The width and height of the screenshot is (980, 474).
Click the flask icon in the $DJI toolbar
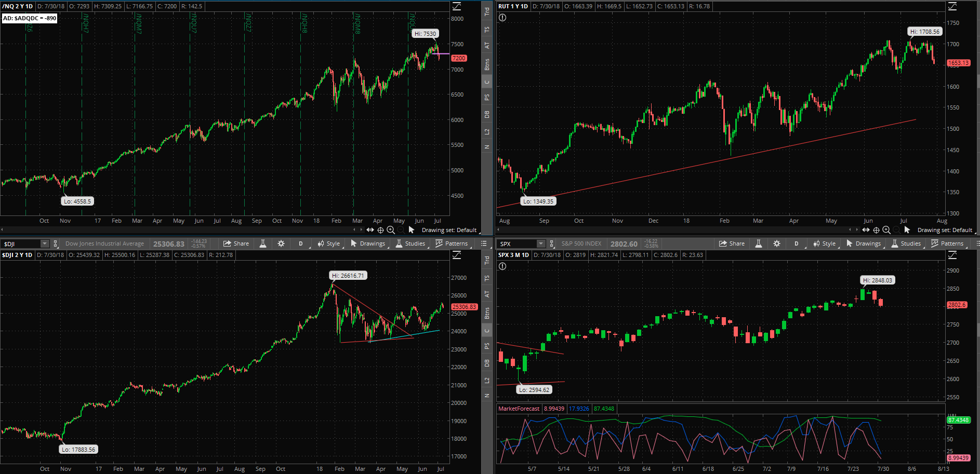click(263, 243)
